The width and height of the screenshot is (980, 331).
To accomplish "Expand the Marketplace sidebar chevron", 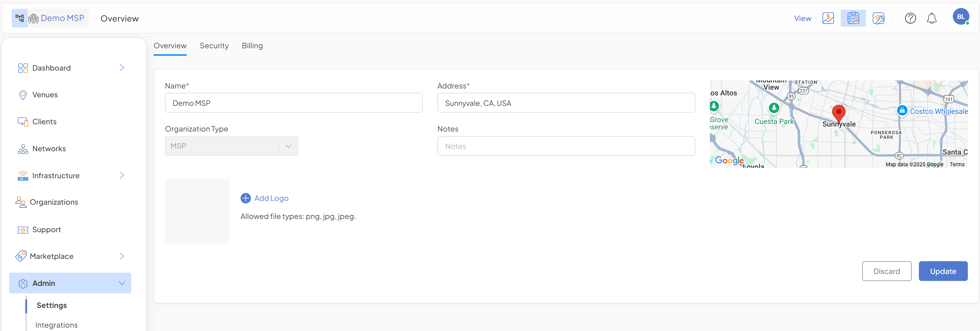I will click(122, 256).
